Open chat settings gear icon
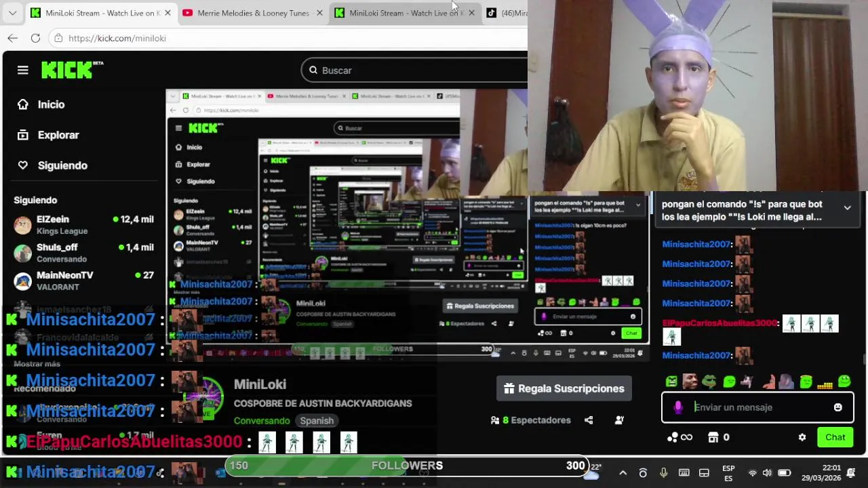Viewport: 868px width, 488px height. 802,437
